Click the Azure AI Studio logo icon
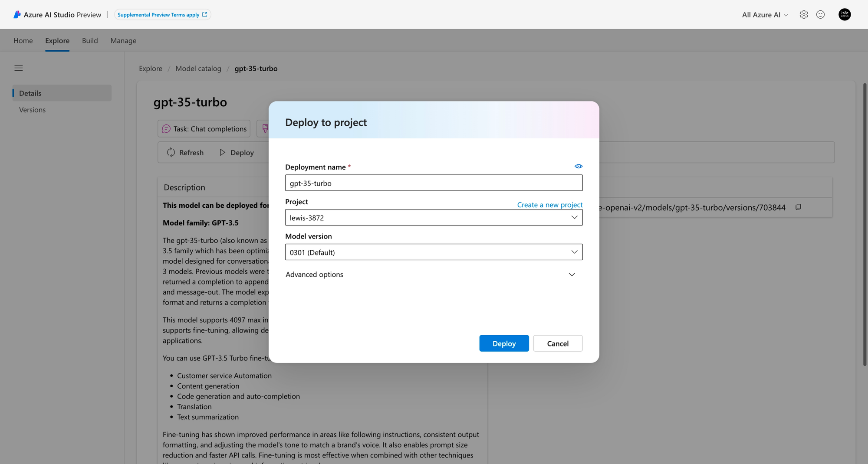Image resolution: width=868 pixels, height=464 pixels. [x=17, y=15]
